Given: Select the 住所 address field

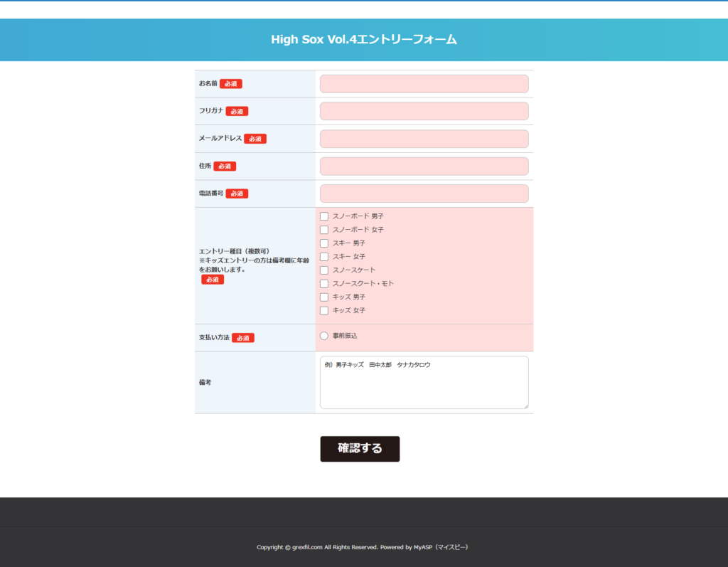Looking at the screenshot, I should [424, 166].
